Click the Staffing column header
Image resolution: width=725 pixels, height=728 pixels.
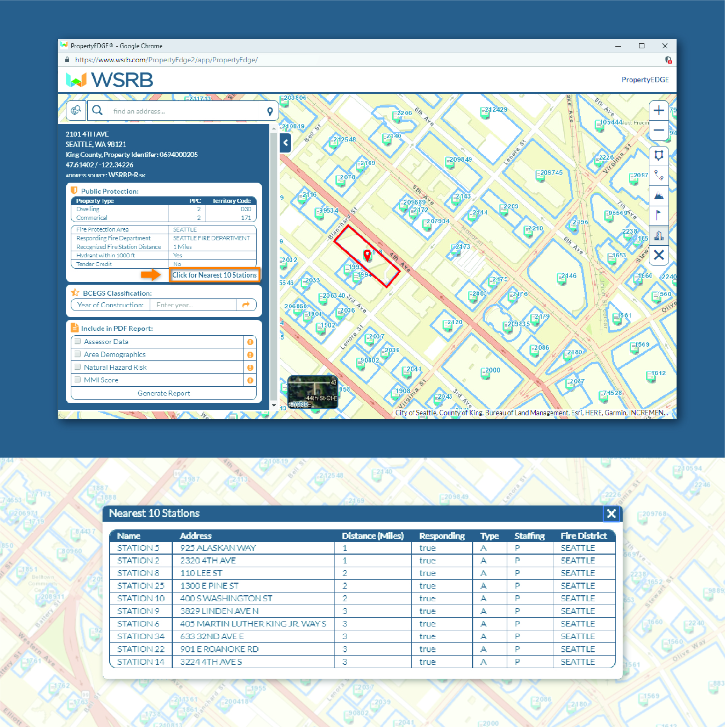coord(530,536)
